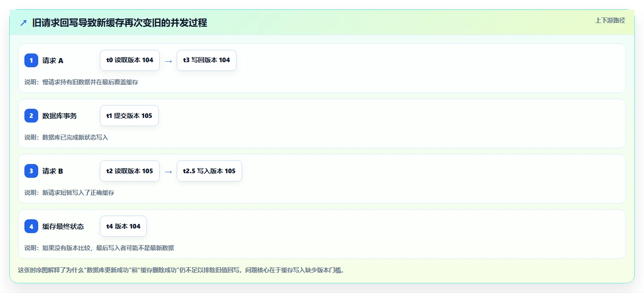The width and height of the screenshot is (644, 293).
Task: Click the t2 读取版本 105 chip
Action: [130, 171]
